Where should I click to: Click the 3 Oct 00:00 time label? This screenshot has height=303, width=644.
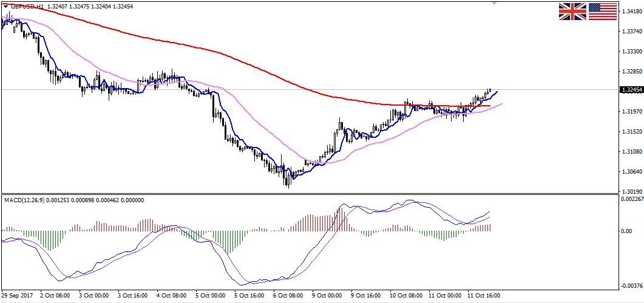tap(94, 295)
